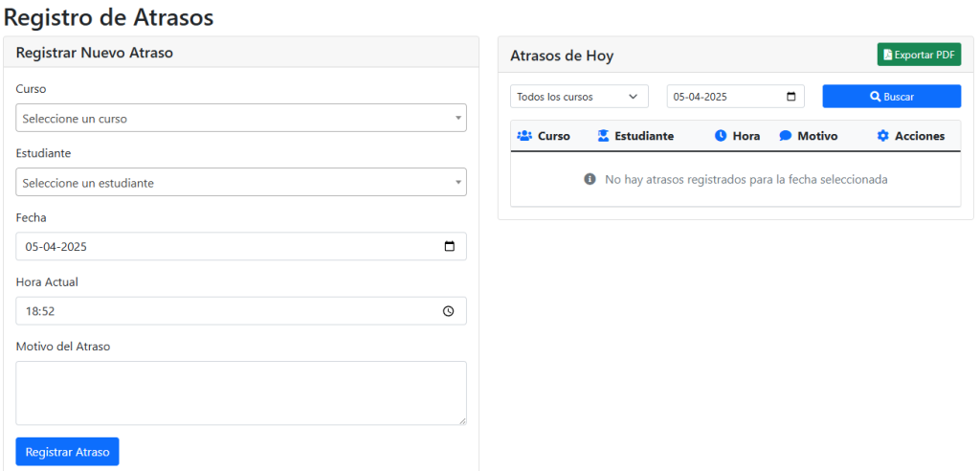Click the people icon beside Curso column header
Viewport: 980px width, 471px height.
click(524, 136)
